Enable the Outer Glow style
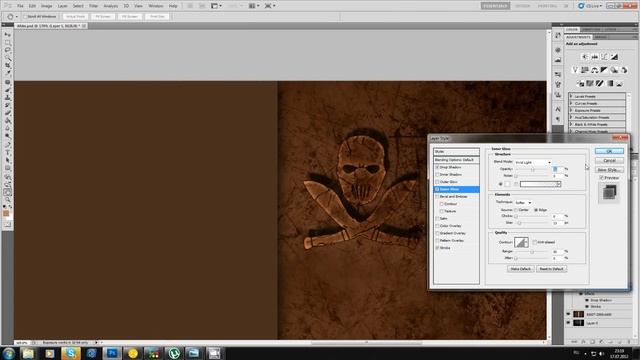Screen dimensions: 640x360 pos(437,182)
